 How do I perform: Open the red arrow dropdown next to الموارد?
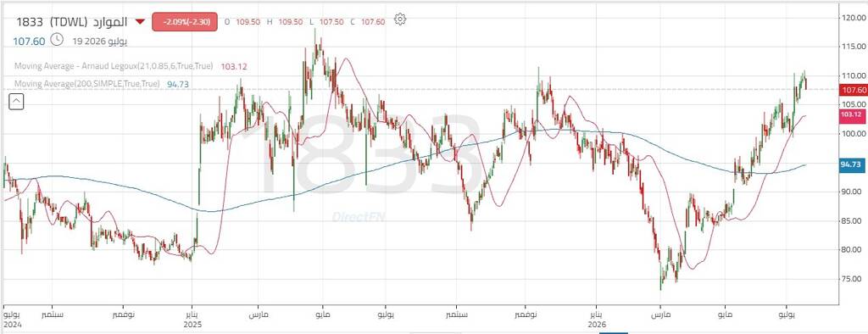click(x=140, y=21)
